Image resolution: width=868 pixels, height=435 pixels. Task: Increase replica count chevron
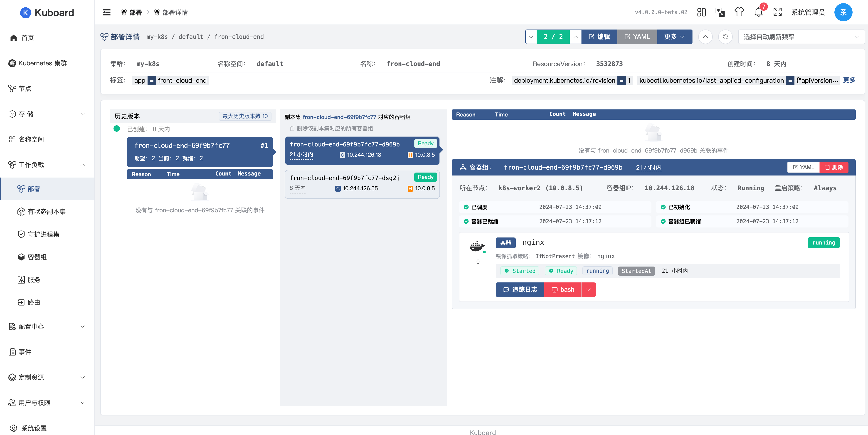575,37
